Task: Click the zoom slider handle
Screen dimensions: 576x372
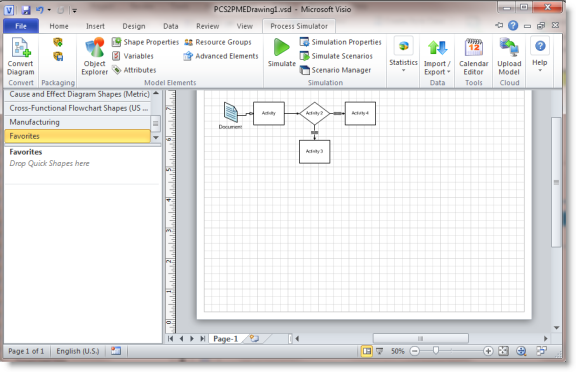Action: (436, 351)
